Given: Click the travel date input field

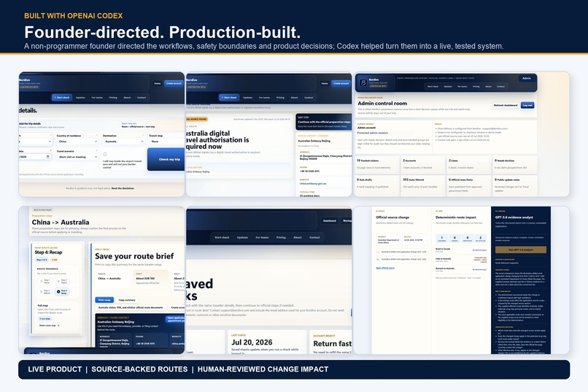Looking at the screenshot, I should click(35, 157).
